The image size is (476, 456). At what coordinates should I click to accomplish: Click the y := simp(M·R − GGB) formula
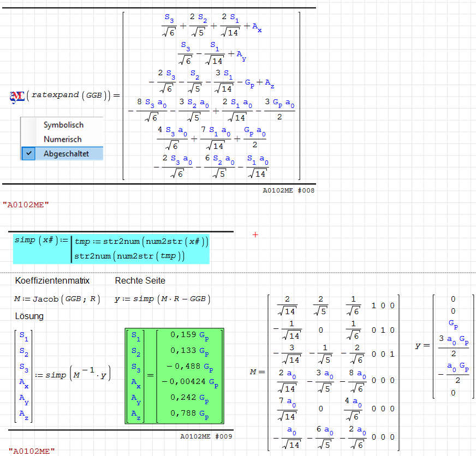162,299
